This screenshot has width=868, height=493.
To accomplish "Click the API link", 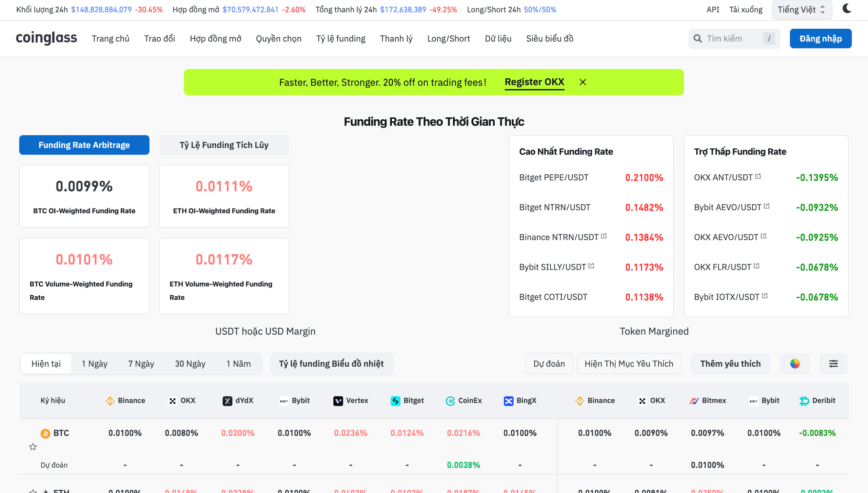I will point(713,9).
